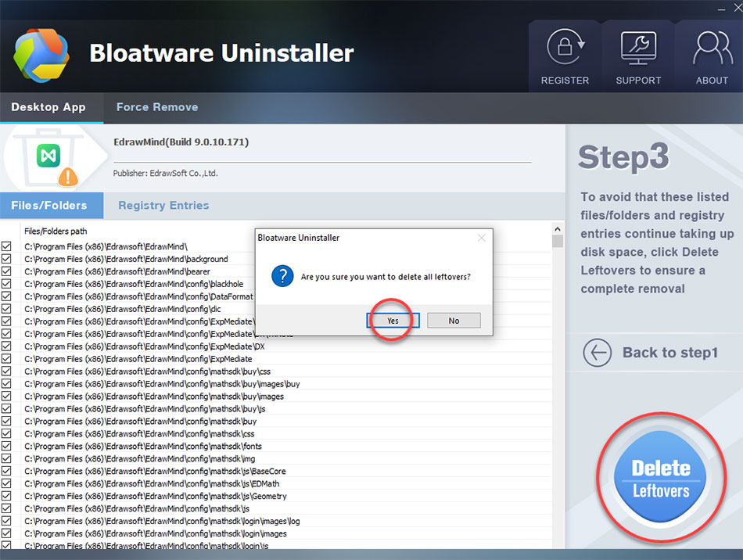Go Back to step1 link
743x560 pixels.
(670, 353)
